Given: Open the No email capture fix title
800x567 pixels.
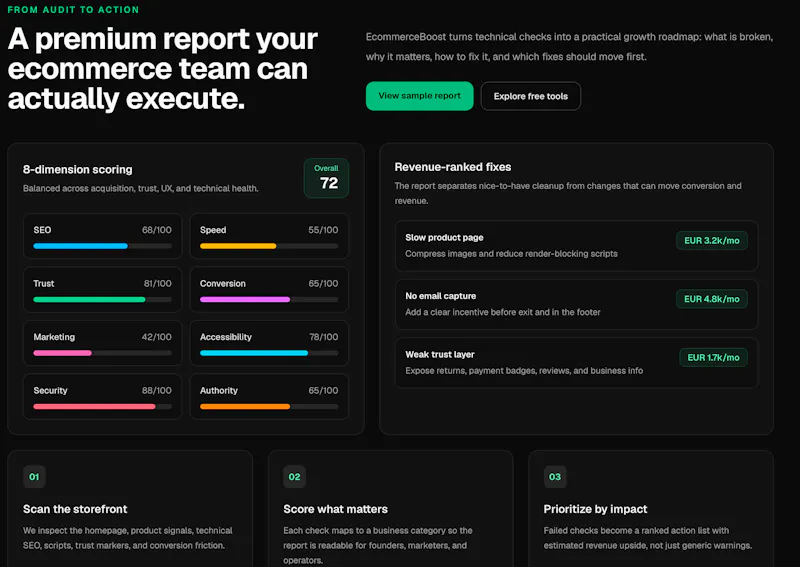Looking at the screenshot, I should (441, 296).
